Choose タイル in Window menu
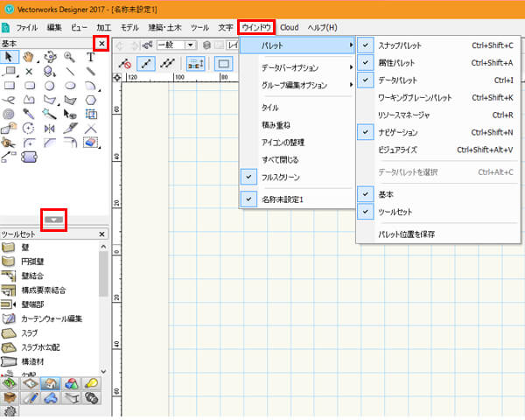This screenshot has height=420, width=525. click(297, 108)
